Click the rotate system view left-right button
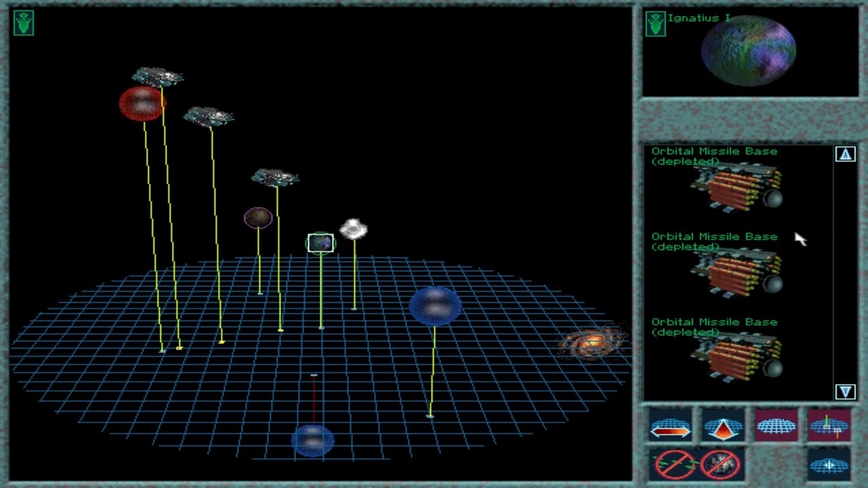 [670, 426]
